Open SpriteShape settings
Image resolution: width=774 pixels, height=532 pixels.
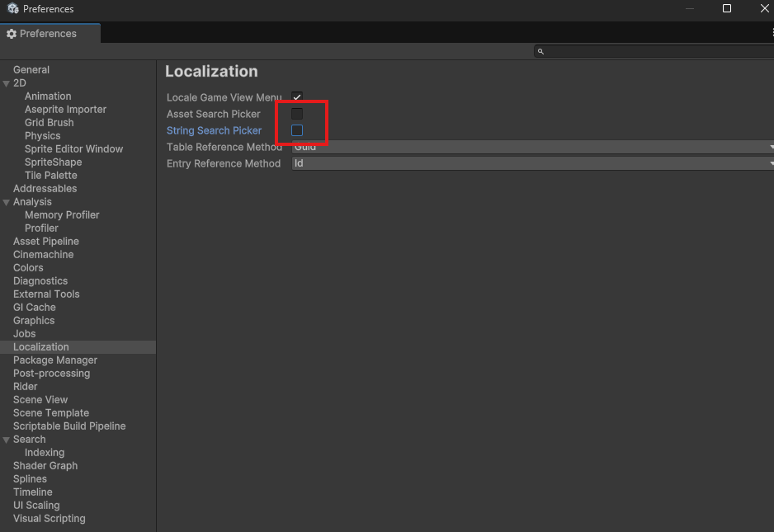(x=54, y=162)
